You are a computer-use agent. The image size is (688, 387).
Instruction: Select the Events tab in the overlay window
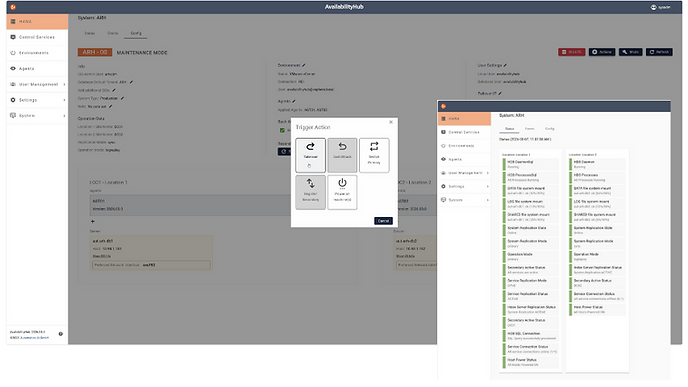click(530, 129)
